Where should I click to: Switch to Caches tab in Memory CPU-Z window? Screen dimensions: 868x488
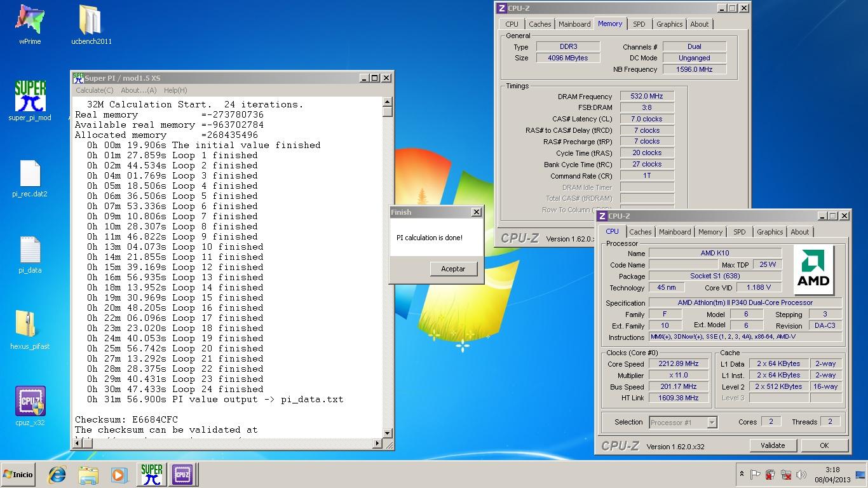click(x=540, y=24)
